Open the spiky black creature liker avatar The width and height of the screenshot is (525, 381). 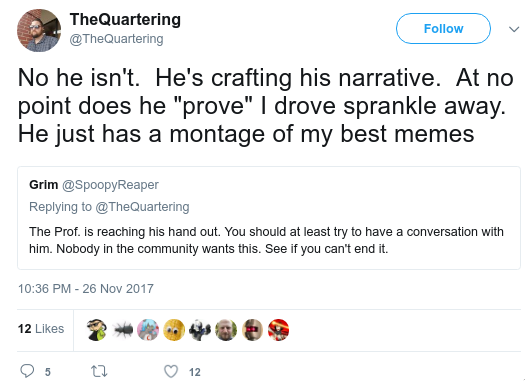pos(122,330)
